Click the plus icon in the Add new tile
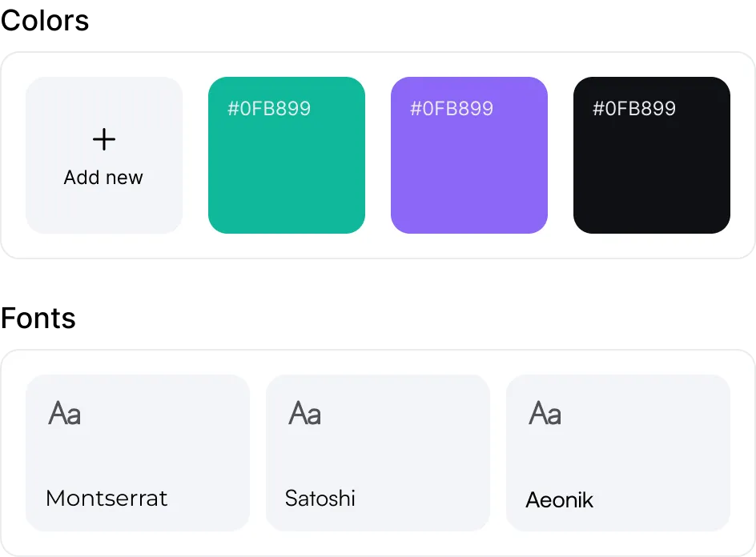 tap(104, 139)
